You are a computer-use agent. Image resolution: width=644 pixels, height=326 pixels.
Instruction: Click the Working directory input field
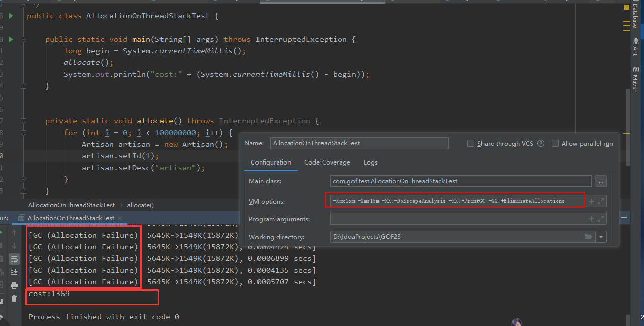coord(462,237)
